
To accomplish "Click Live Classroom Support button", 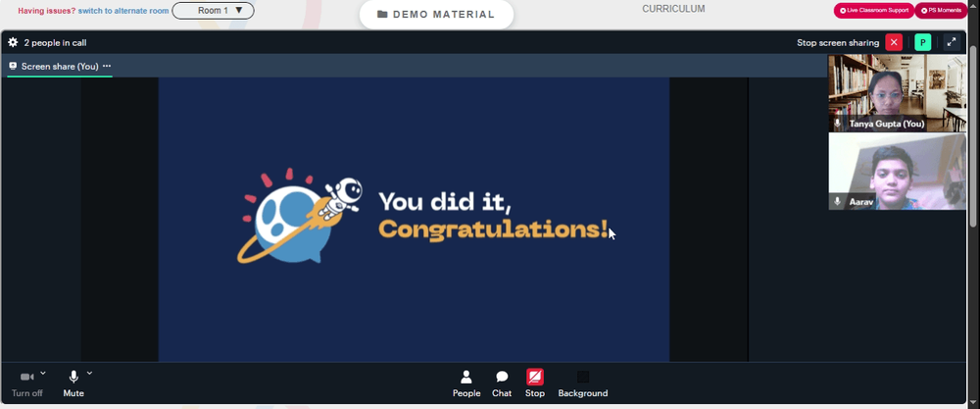I will pyautogui.click(x=874, y=11).
